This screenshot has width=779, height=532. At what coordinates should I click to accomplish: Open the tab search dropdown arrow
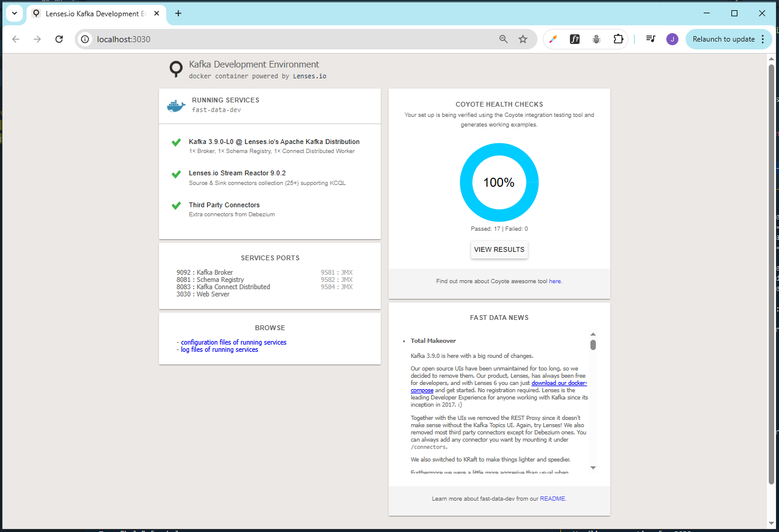point(14,13)
